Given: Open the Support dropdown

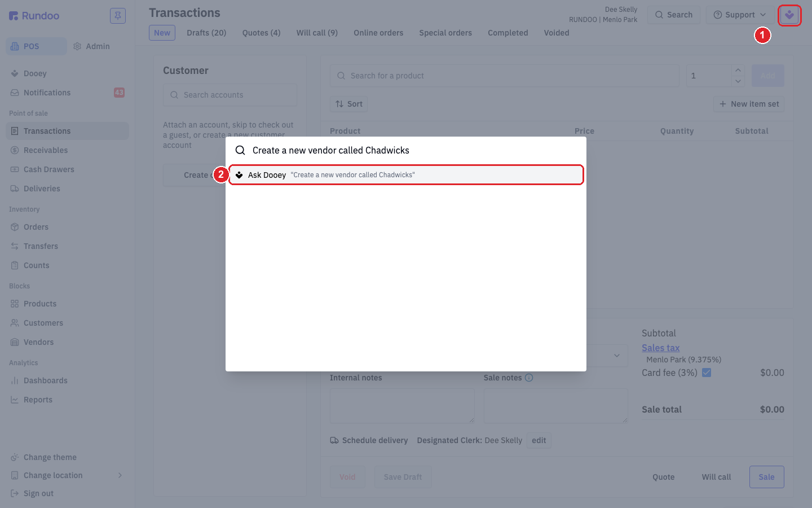Looking at the screenshot, I should pyautogui.click(x=740, y=15).
